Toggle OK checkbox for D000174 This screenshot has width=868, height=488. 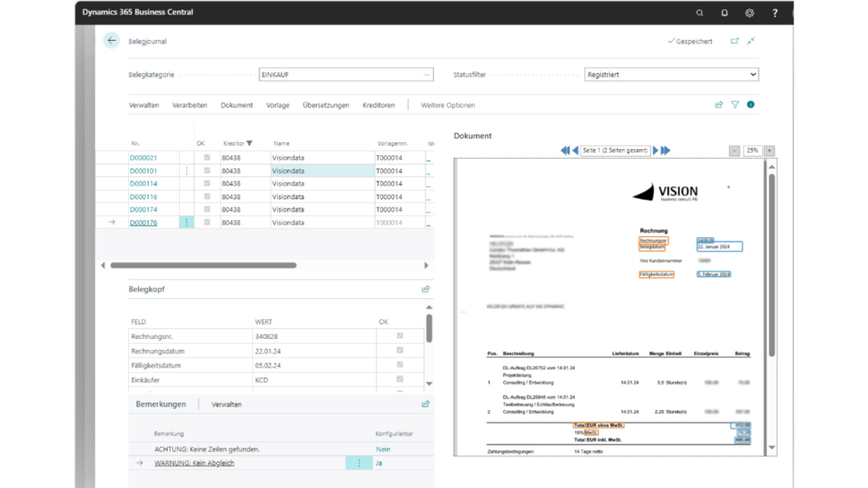point(207,209)
